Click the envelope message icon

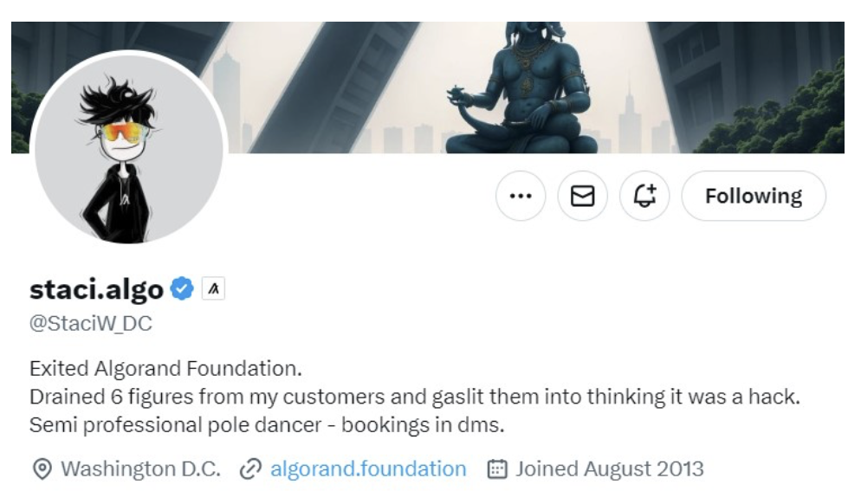point(583,196)
